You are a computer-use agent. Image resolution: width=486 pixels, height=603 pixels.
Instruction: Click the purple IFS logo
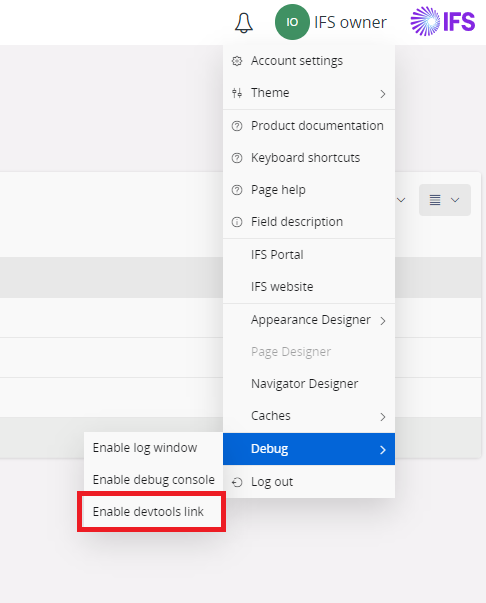tap(443, 22)
